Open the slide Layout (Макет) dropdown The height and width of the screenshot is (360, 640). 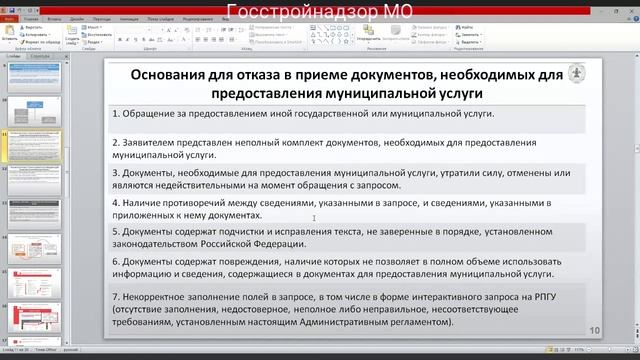pos(91,27)
